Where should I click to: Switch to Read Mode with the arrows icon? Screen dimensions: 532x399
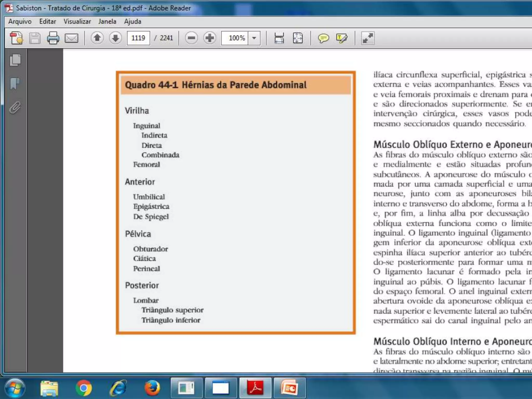pyautogui.click(x=368, y=38)
